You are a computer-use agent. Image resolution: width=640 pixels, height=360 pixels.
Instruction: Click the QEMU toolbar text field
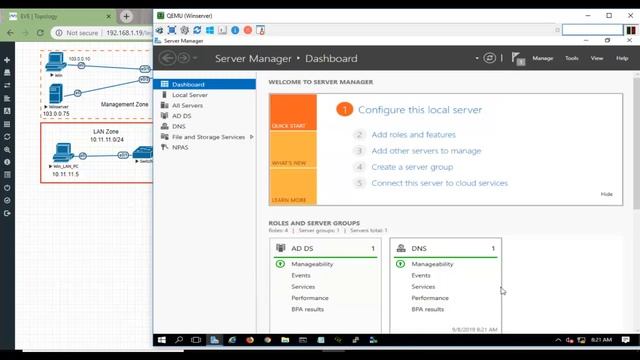pyautogui.click(x=592, y=30)
